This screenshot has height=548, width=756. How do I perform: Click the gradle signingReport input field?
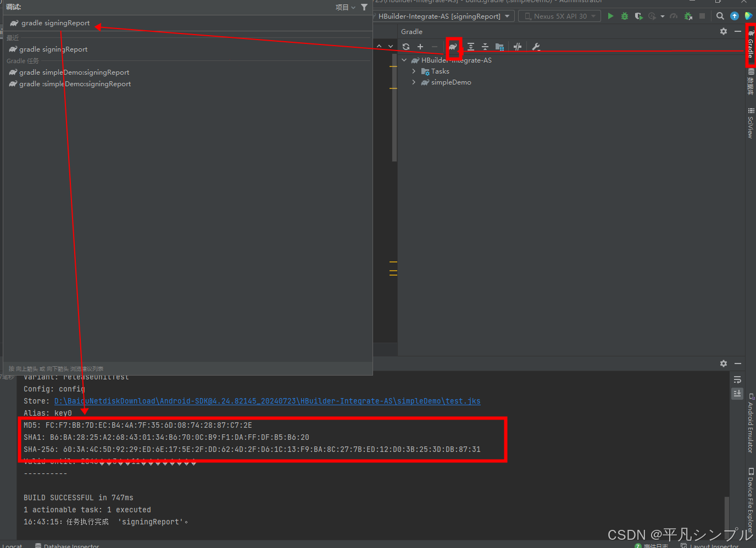coord(188,23)
